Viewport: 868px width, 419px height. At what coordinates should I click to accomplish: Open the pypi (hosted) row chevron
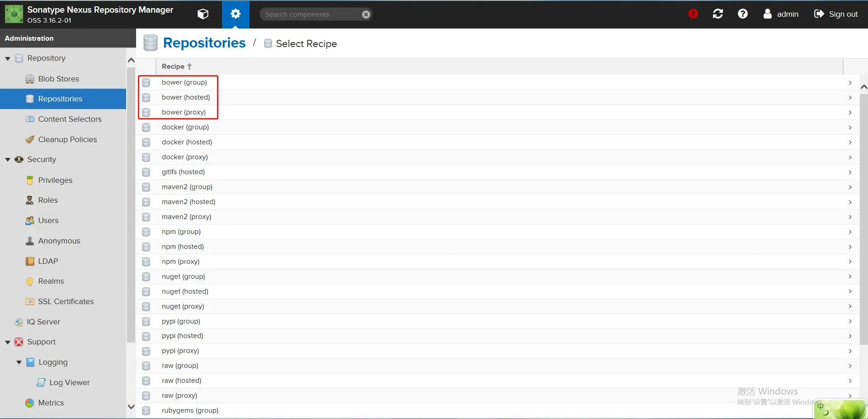click(x=850, y=336)
